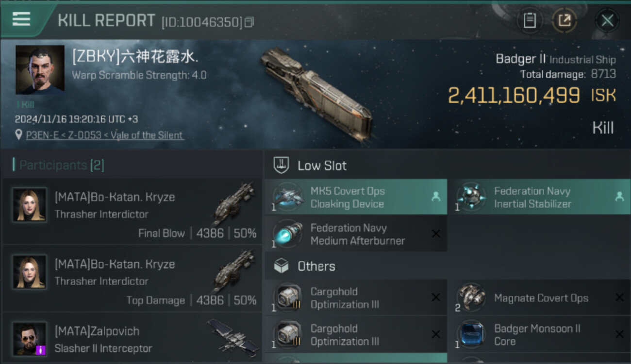Click the clipboard copy report icon

(x=530, y=20)
